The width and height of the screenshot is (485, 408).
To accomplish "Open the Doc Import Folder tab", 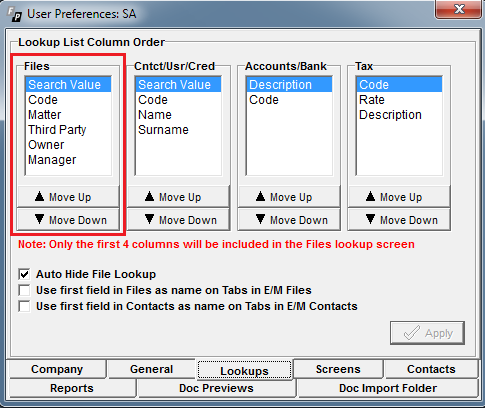I will pos(388,388).
